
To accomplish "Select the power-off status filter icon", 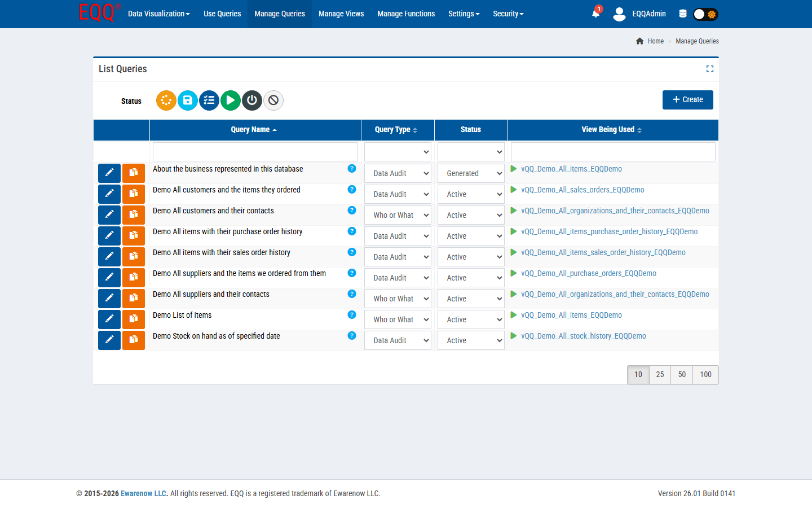I will coord(251,100).
